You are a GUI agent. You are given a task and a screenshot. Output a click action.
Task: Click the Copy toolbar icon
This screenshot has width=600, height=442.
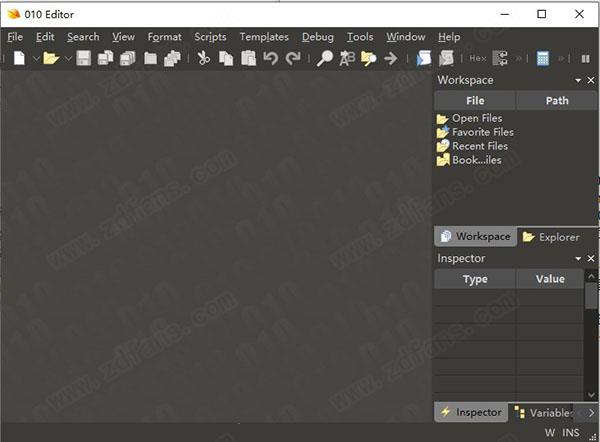point(226,58)
